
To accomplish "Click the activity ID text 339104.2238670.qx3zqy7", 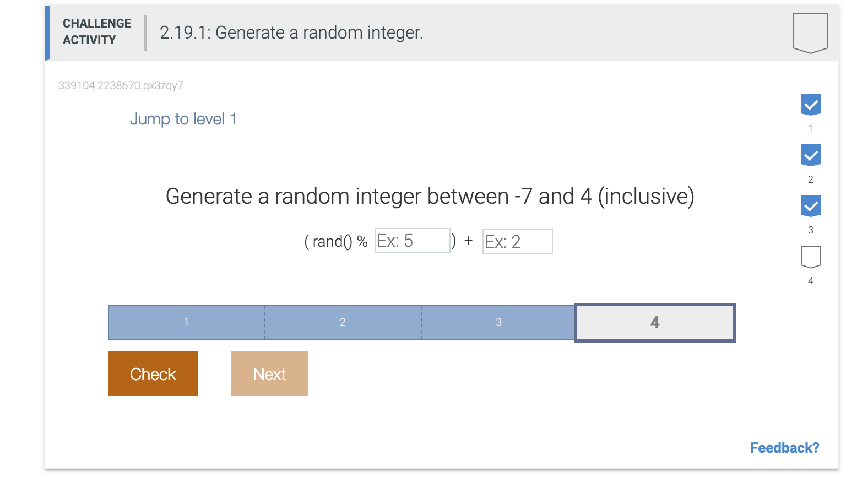I will pyautogui.click(x=121, y=85).
